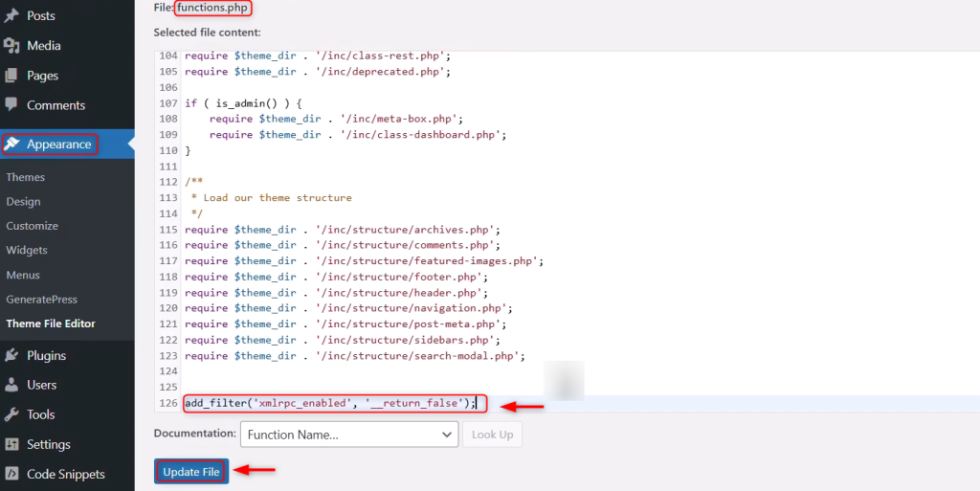980x491 pixels.
Task: Click the Pages icon in sidebar
Action: pos(11,76)
